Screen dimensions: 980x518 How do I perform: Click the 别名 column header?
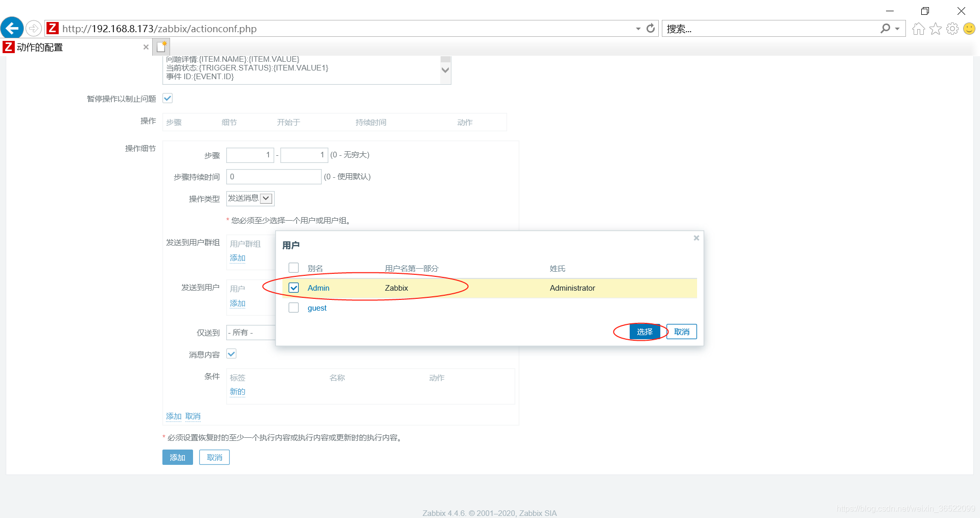tap(315, 269)
